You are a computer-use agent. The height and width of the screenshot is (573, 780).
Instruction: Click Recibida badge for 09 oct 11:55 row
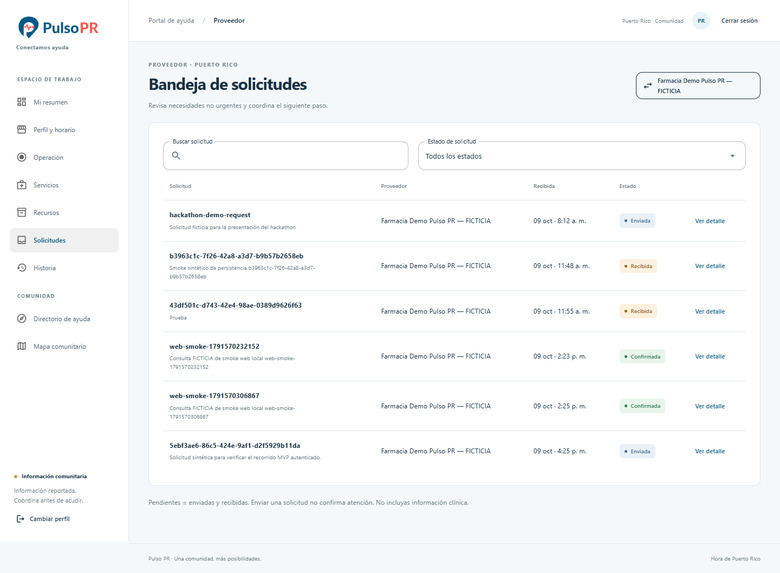[638, 311]
